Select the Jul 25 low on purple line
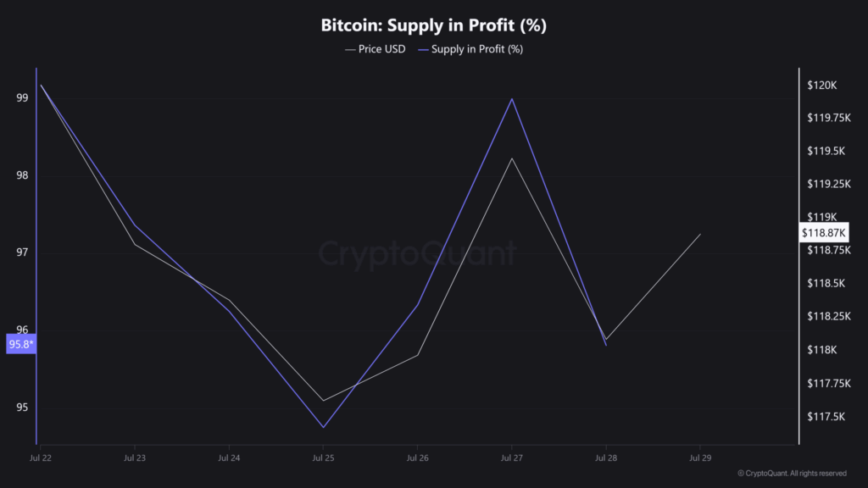Screen dimensions: 868x488 pos(323,427)
